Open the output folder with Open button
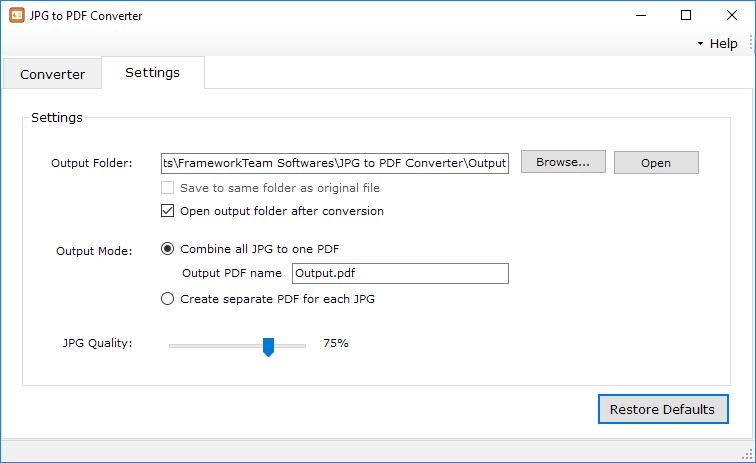The width and height of the screenshot is (756, 463). point(656,163)
